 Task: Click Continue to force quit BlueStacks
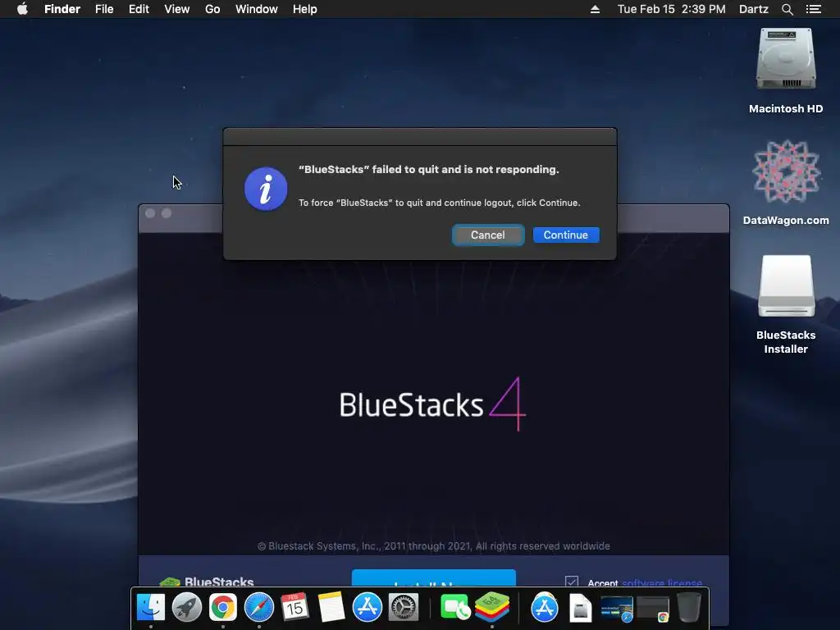(566, 235)
